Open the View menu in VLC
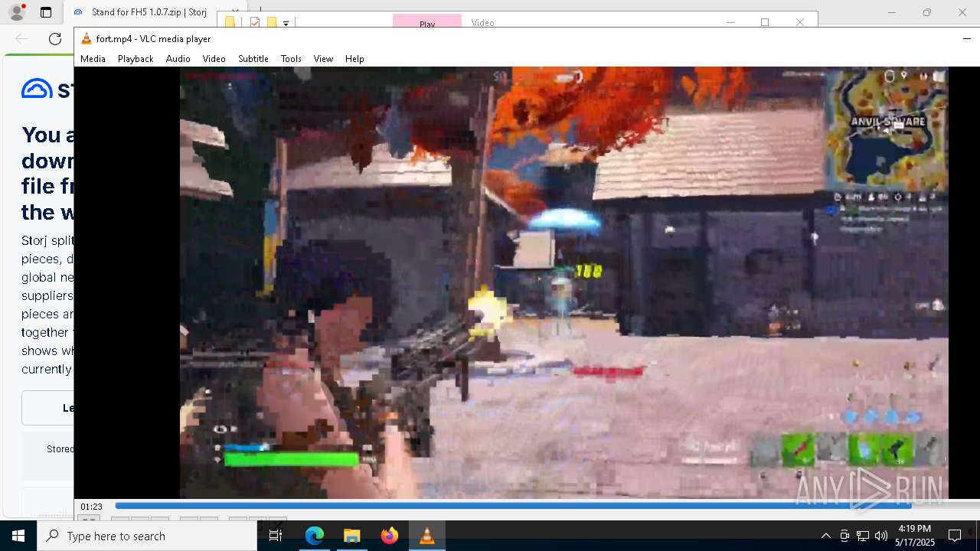Screen dimensions: 980x551 coord(323,58)
